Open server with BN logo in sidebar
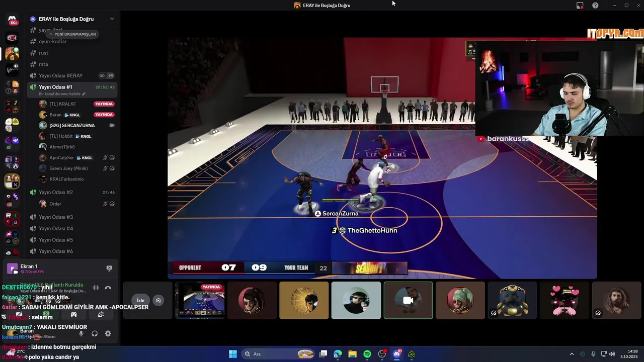The height and width of the screenshot is (362, 644). [x=12, y=38]
